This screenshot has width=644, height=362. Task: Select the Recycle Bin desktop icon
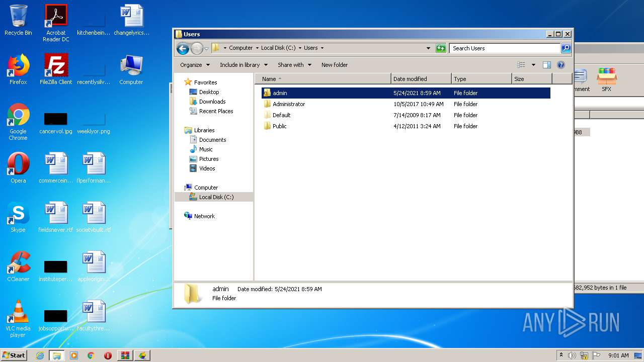[18, 20]
